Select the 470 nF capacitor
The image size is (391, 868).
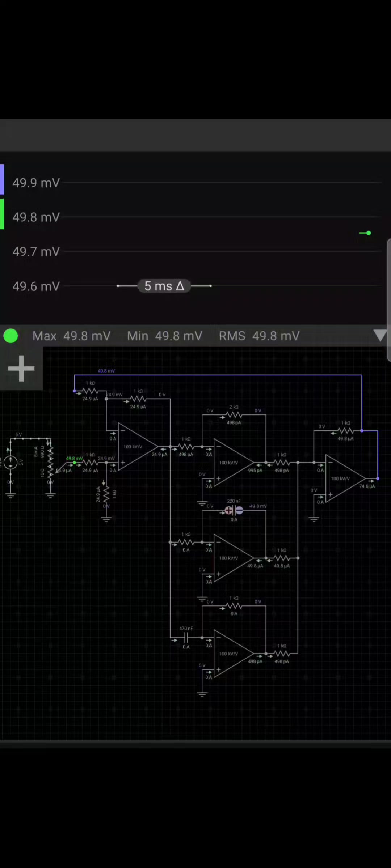tap(186, 638)
